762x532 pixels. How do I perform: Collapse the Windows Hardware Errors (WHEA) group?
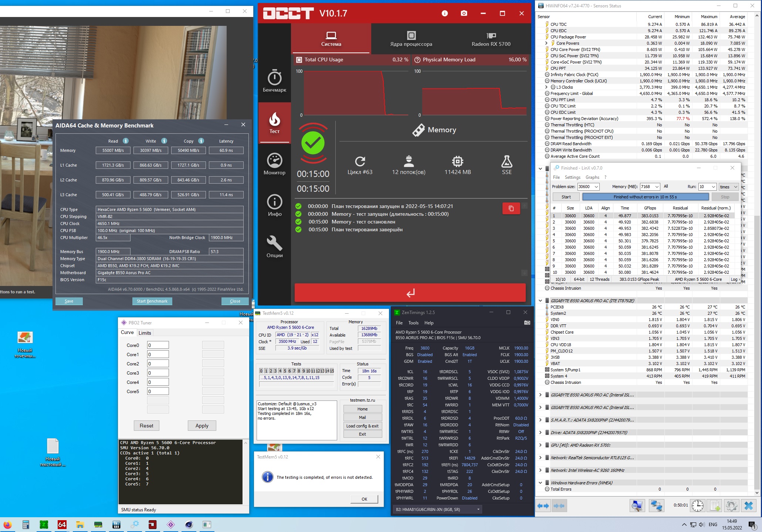tap(540, 483)
